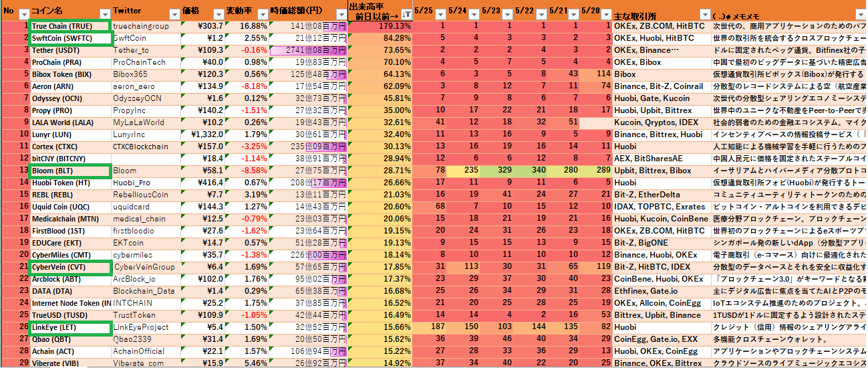The image size is (868, 368).
Task: Click the LinkEye (LET) coin name cell
Action: point(70,327)
